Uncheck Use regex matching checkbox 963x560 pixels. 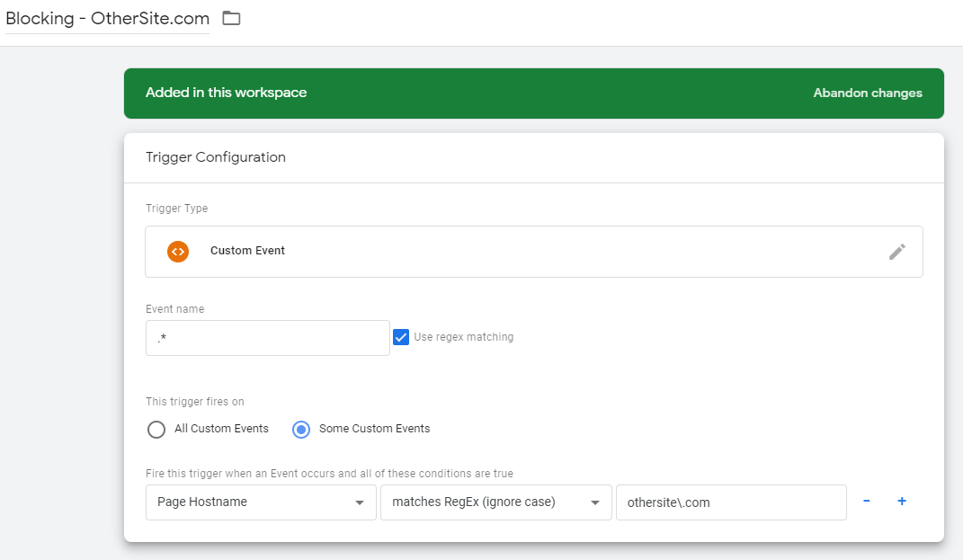[x=401, y=337]
